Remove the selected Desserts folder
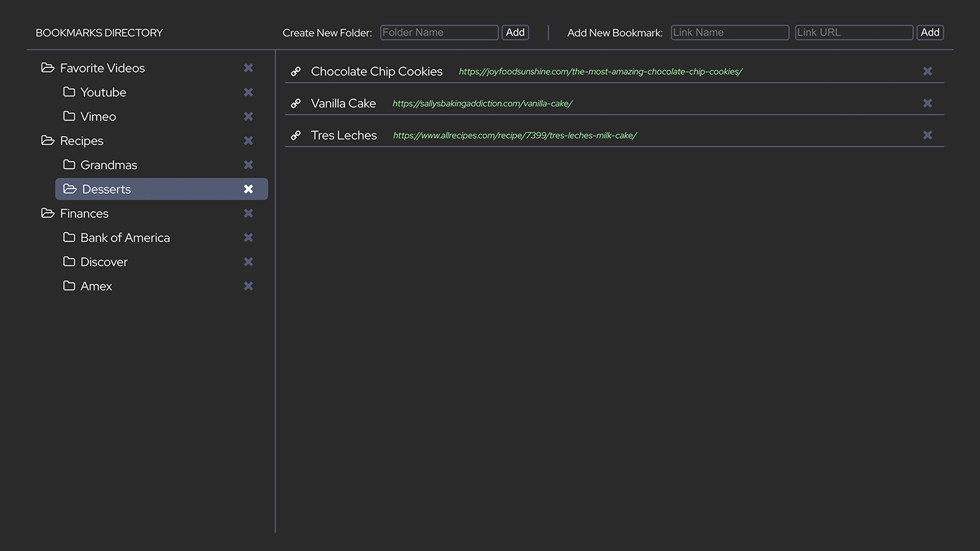 pyautogui.click(x=248, y=189)
